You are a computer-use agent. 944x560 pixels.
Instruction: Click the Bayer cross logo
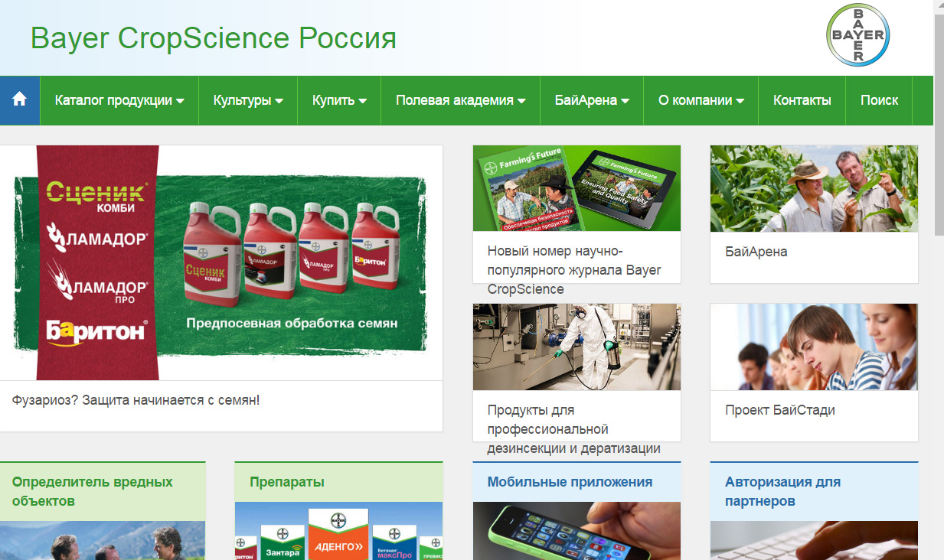(x=858, y=35)
